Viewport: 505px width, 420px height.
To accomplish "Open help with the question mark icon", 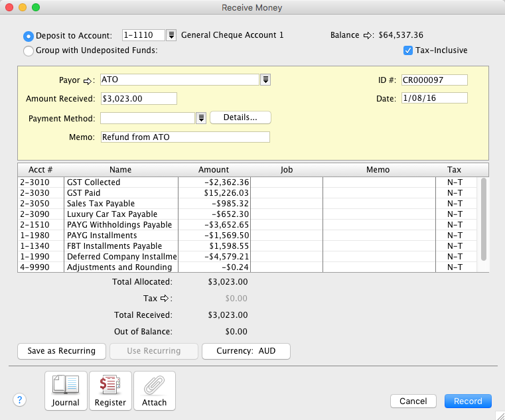I will click(x=20, y=400).
